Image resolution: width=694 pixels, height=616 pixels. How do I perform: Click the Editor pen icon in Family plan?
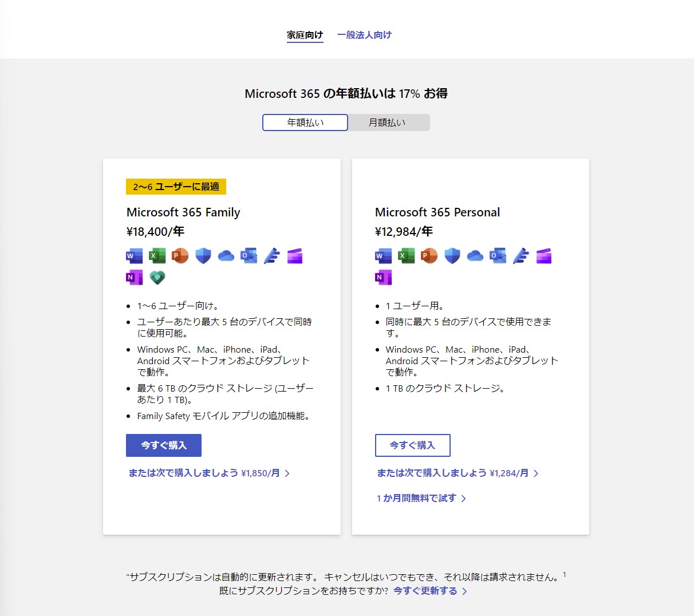(x=272, y=256)
